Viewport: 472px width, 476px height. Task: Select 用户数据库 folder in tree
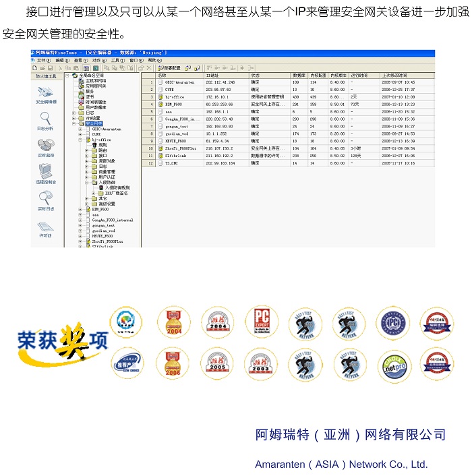point(92,107)
